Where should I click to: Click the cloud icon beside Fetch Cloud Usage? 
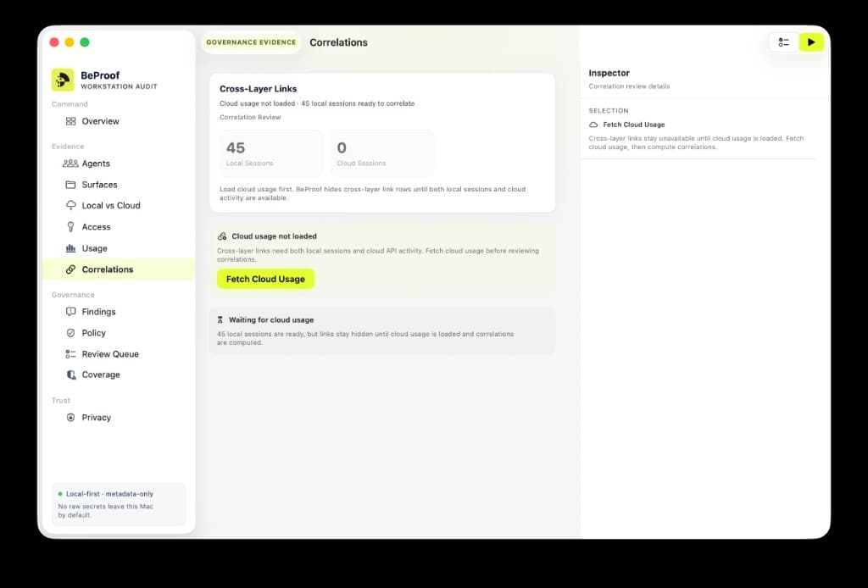[x=593, y=125]
